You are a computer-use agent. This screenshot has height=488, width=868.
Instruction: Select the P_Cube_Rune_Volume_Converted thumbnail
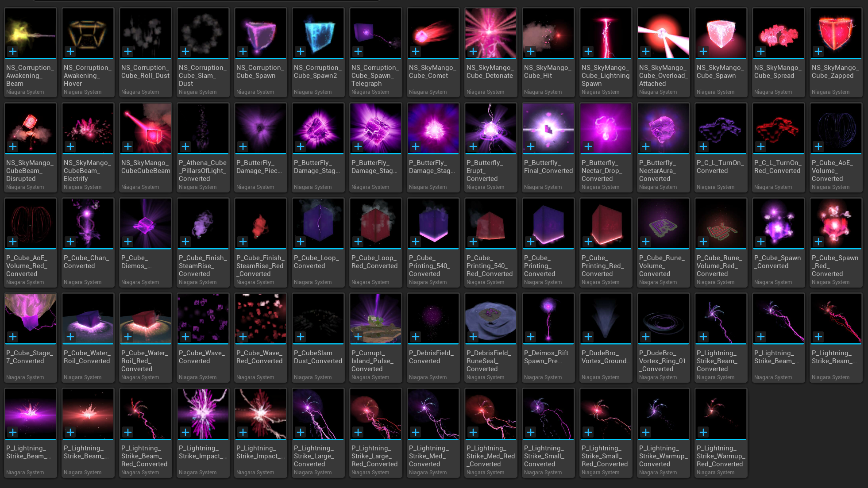(x=664, y=223)
